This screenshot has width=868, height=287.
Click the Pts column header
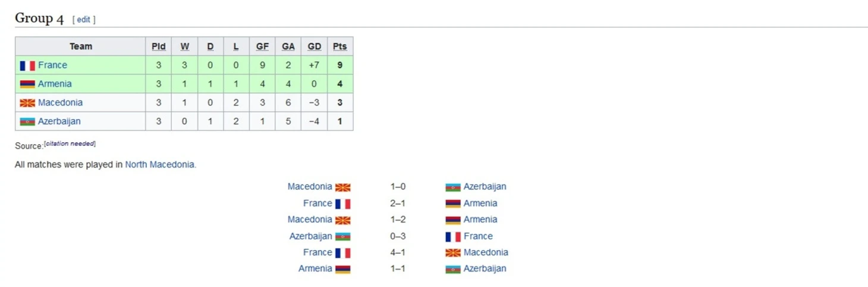(340, 46)
